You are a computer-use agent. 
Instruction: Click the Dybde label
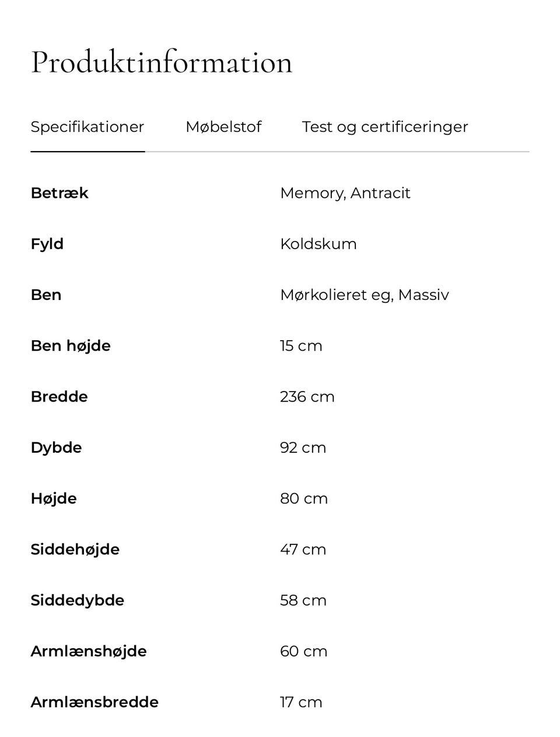coord(56,448)
